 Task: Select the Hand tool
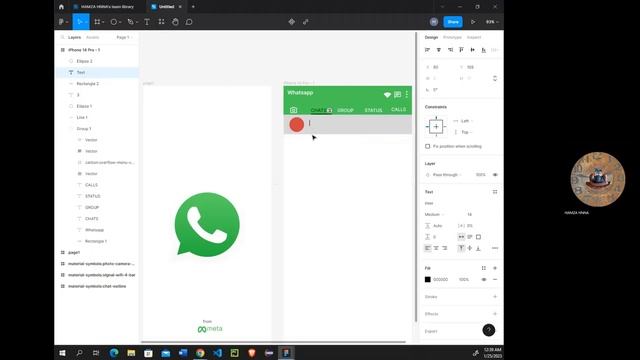pos(176,22)
